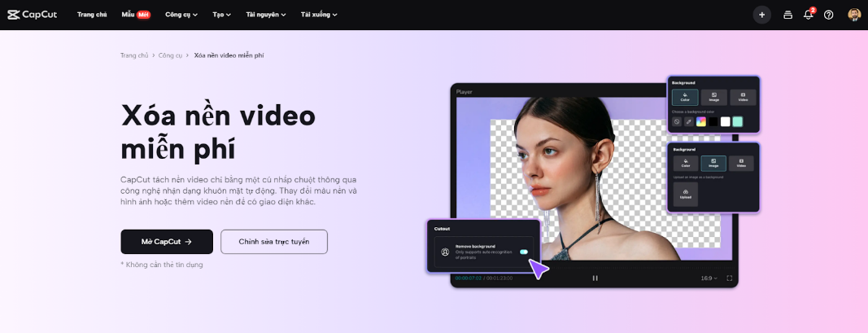This screenshot has width=868, height=333.
Task: Select the Color option in top Background panel
Action: point(685,98)
